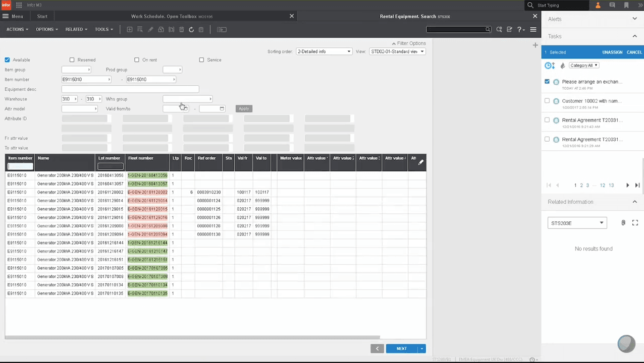Click the paperclip attachment icon
Image resolution: width=644 pixels, height=363 pixels.
[x=623, y=223]
